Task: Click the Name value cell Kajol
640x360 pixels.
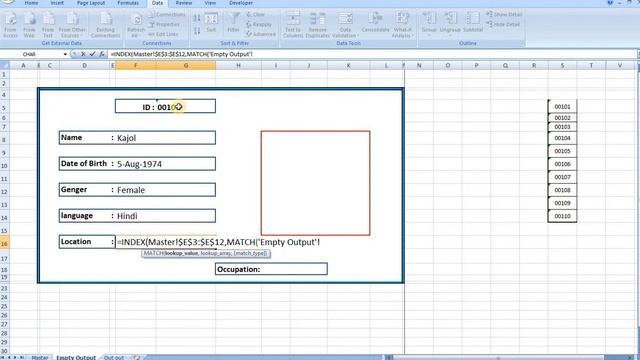Action: pos(165,138)
